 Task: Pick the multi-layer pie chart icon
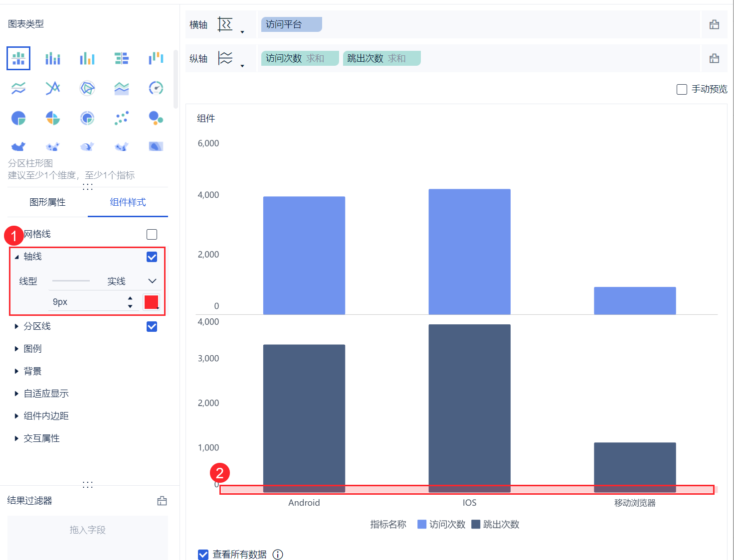(x=87, y=118)
